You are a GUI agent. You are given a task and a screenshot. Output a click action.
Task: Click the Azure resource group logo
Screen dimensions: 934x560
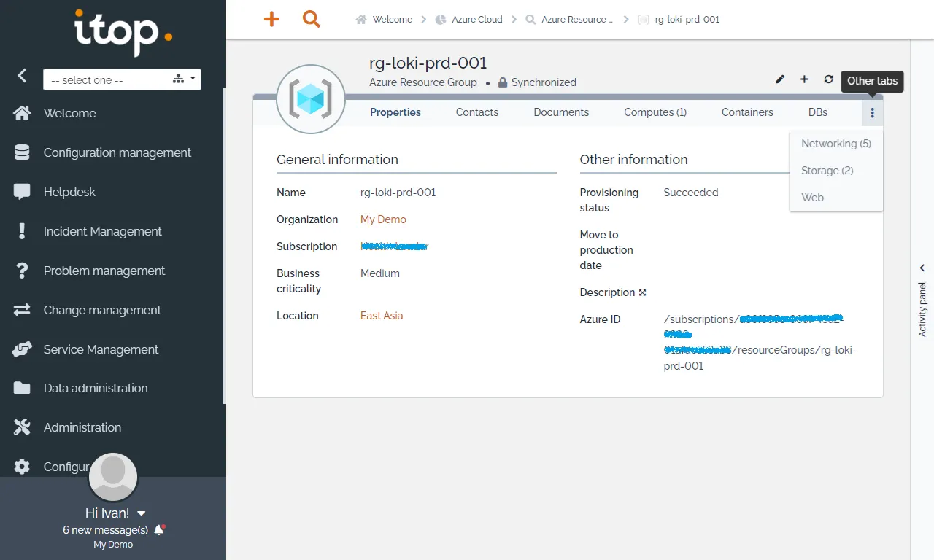click(x=311, y=99)
